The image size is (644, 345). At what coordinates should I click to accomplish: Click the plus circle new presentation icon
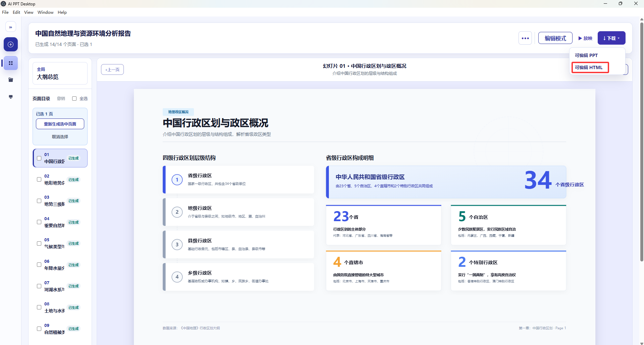11,44
